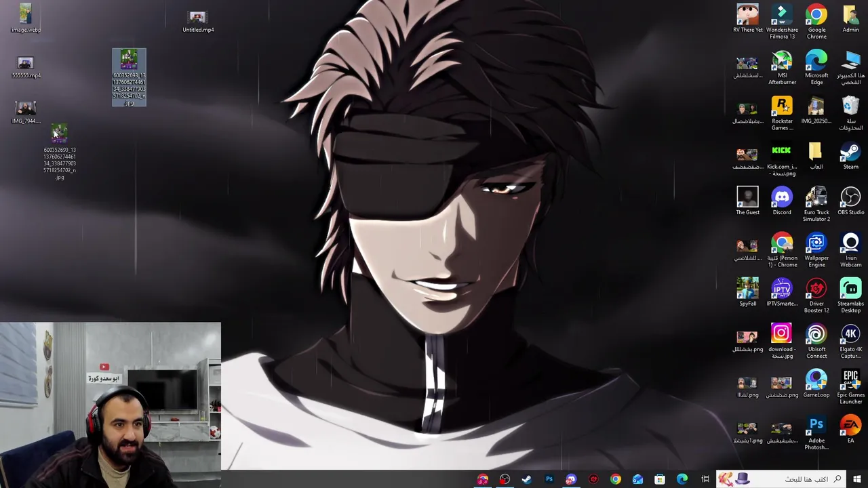Open Driver Booster from taskbar
868x488 pixels.
click(x=593, y=479)
